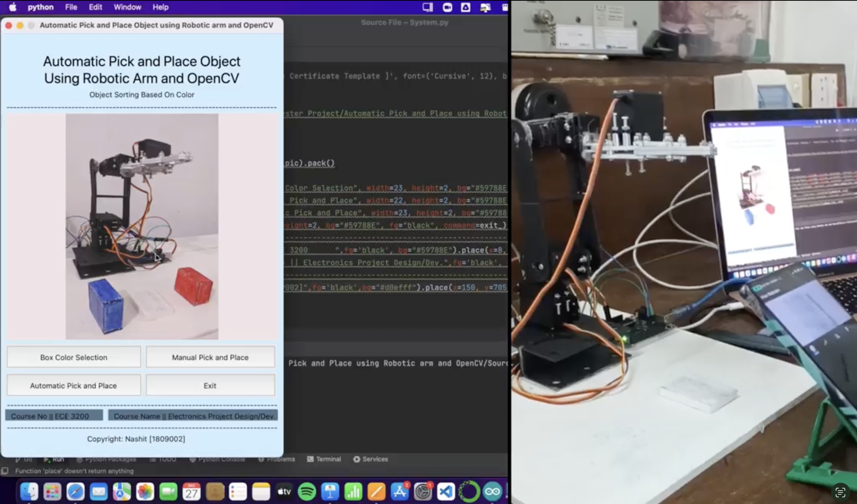The image size is (857, 504).
Task: Start Manual Pick and Place mode
Action: (210, 357)
